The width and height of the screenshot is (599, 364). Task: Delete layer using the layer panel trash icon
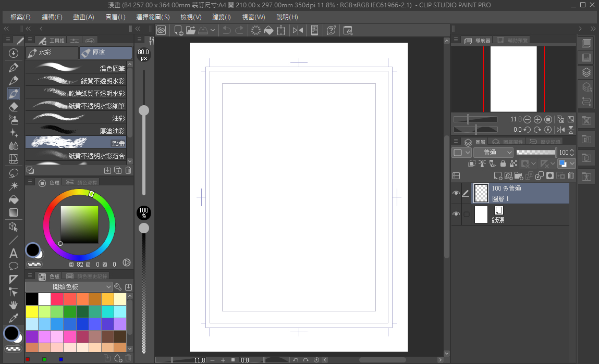571,176
